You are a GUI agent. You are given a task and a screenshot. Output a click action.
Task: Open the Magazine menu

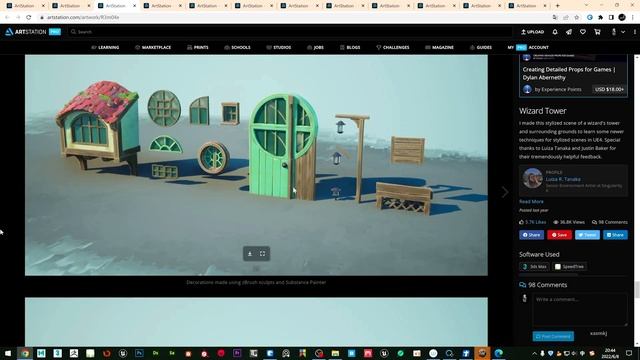click(439, 47)
